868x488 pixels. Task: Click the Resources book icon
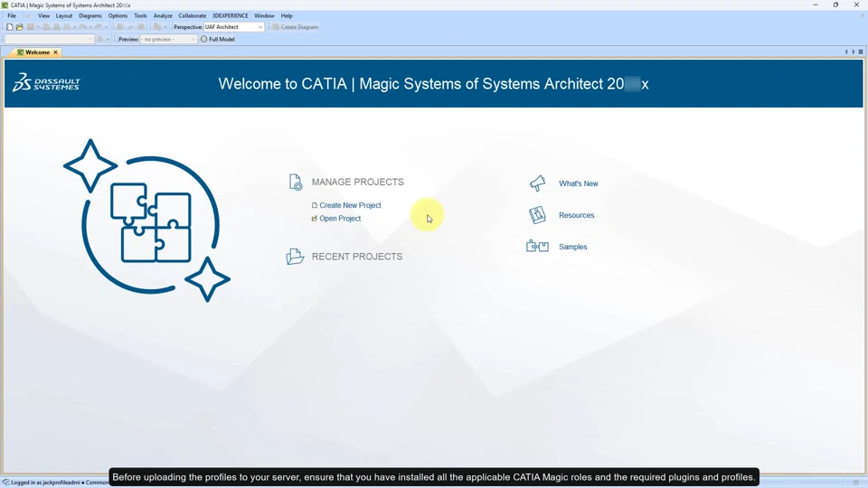537,215
